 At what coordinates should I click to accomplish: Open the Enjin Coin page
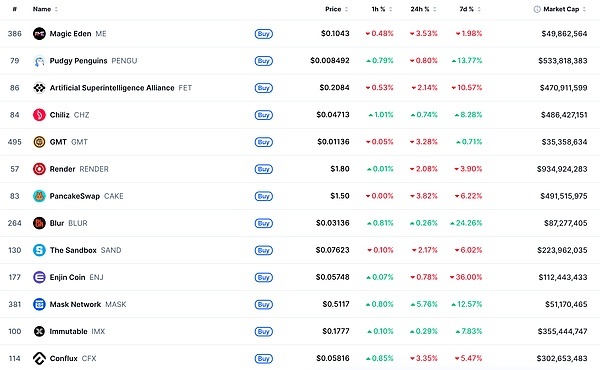[67, 277]
